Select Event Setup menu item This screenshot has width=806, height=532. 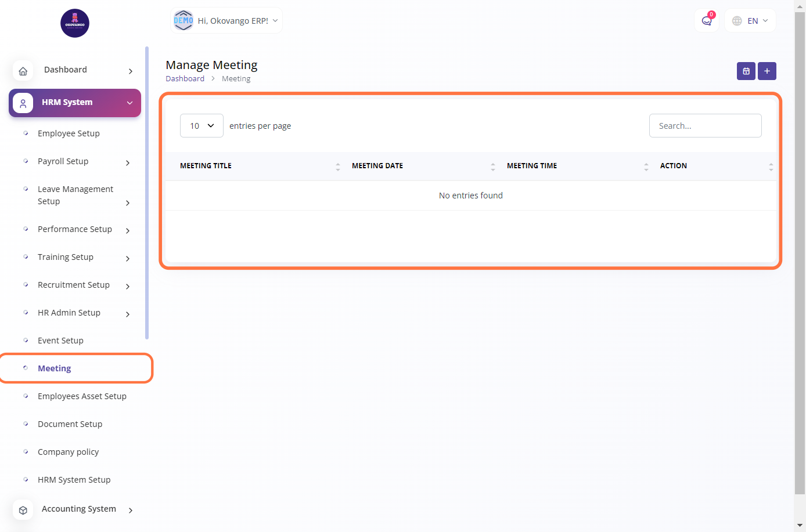(60, 341)
